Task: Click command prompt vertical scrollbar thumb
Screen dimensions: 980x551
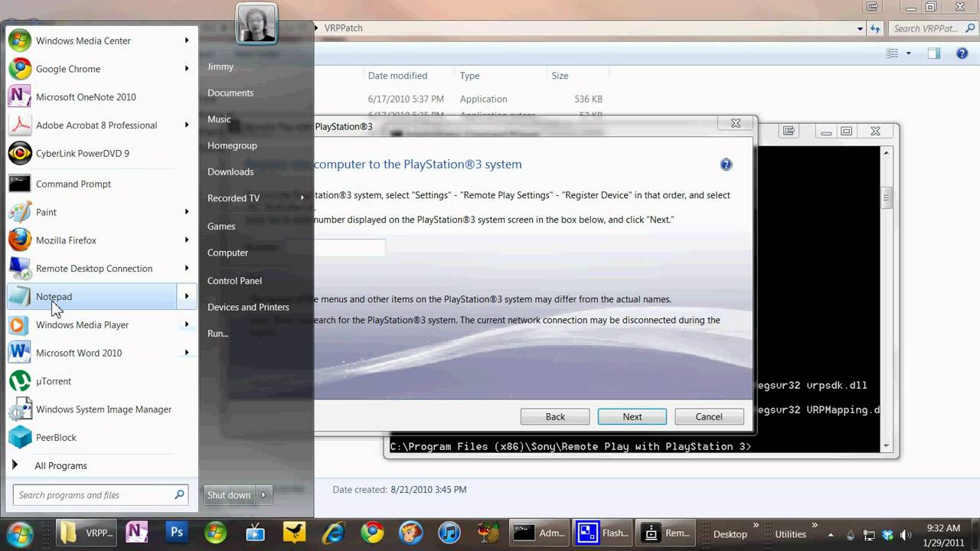Action: (887, 197)
